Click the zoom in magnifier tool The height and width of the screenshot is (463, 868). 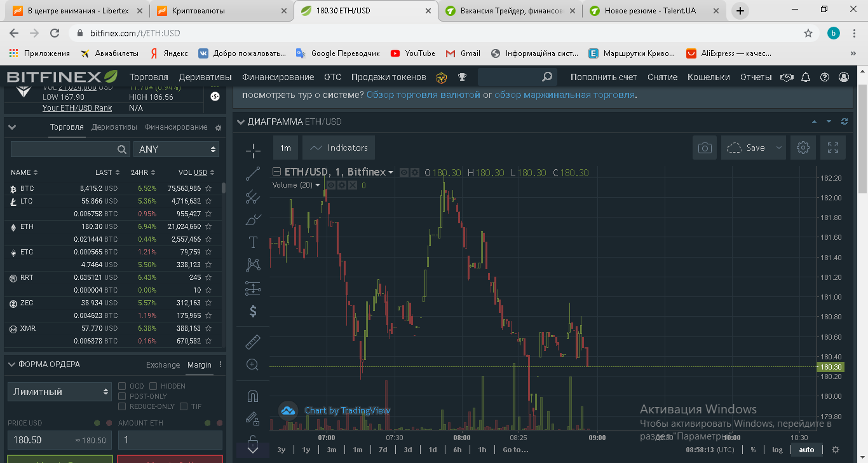[x=253, y=364]
